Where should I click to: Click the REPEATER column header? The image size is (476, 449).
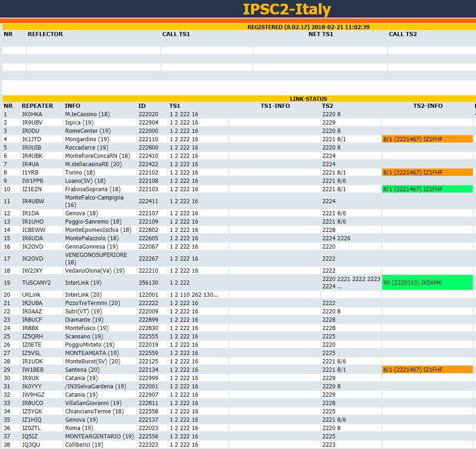click(x=37, y=106)
